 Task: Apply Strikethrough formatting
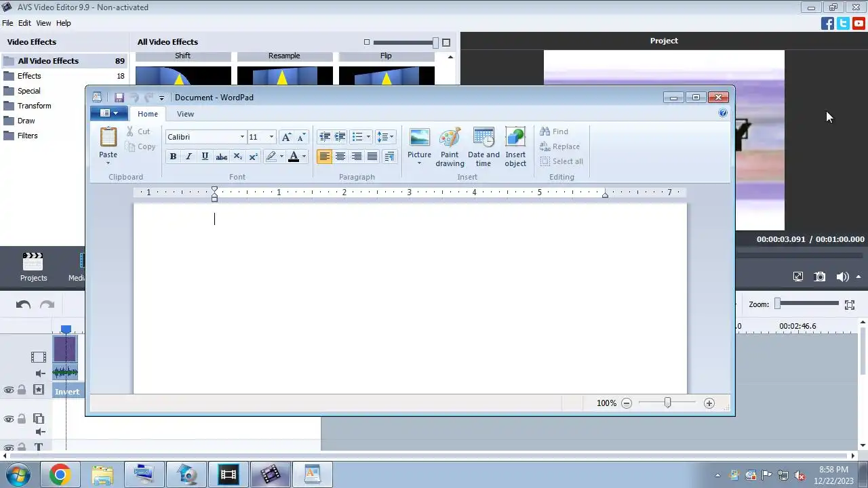(221, 157)
